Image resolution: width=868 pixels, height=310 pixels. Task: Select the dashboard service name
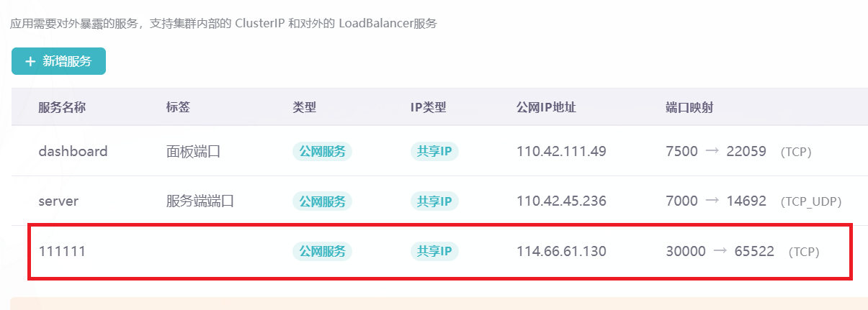tap(73, 151)
